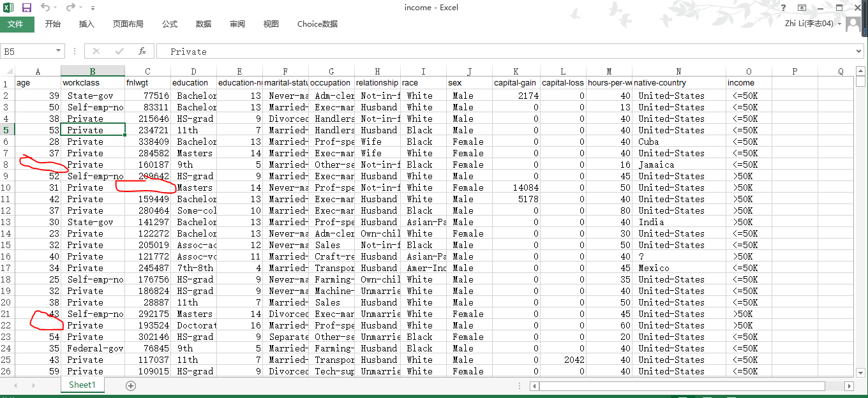The height and width of the screenshot is (398, 868).
Task: Select column K header
Action: click(x=516, y=71)
